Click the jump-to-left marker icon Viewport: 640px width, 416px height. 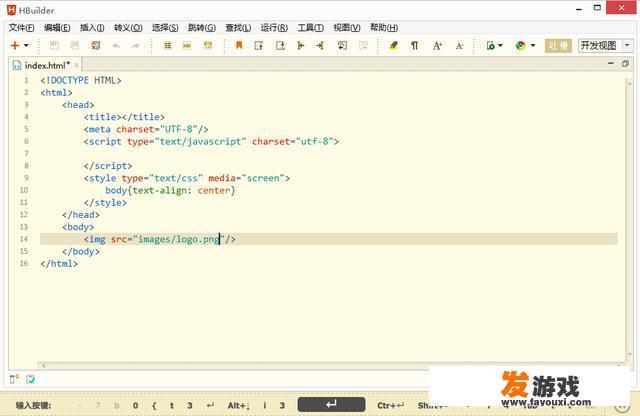301,45
